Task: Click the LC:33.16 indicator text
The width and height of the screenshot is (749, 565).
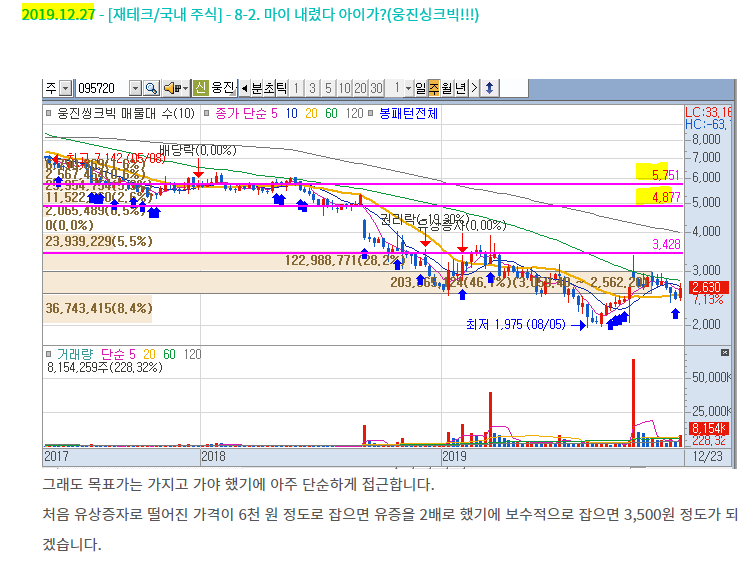Action: pos(708,113)
